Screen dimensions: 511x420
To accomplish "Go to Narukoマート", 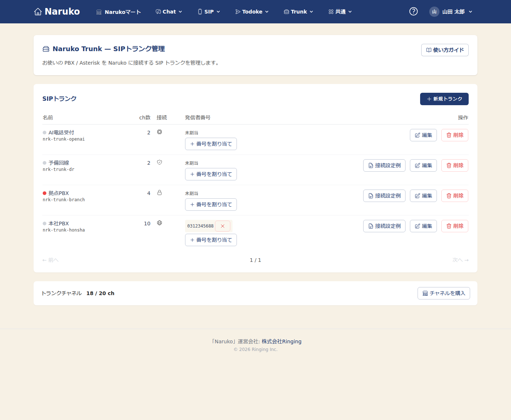I will pos(119,12).
